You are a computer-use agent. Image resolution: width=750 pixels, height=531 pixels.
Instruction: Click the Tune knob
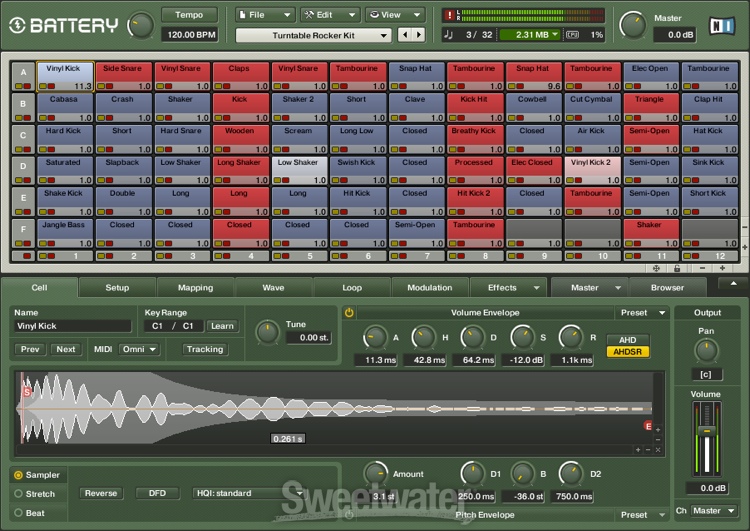pyautogui.click(x=267, y=332)
